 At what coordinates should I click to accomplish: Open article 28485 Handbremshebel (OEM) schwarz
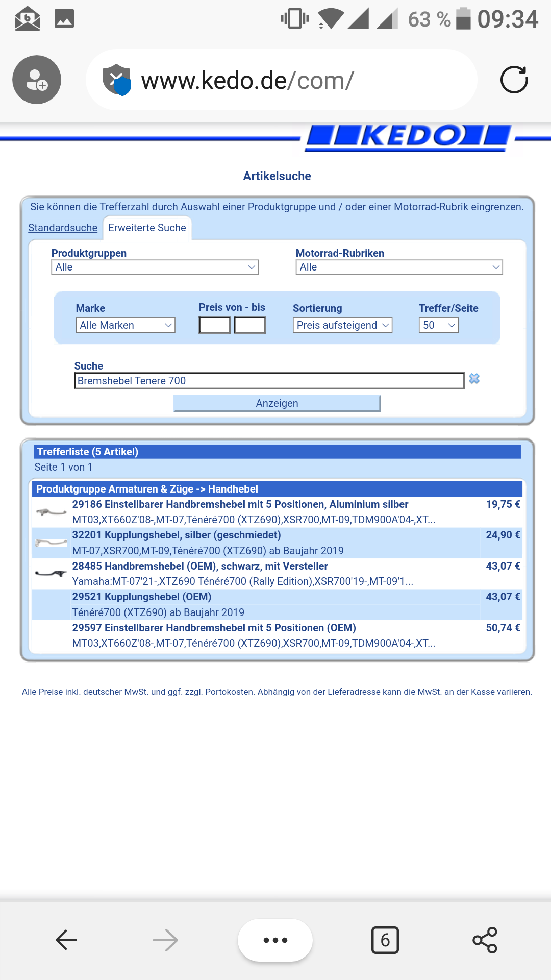click(x=200, y=566)
